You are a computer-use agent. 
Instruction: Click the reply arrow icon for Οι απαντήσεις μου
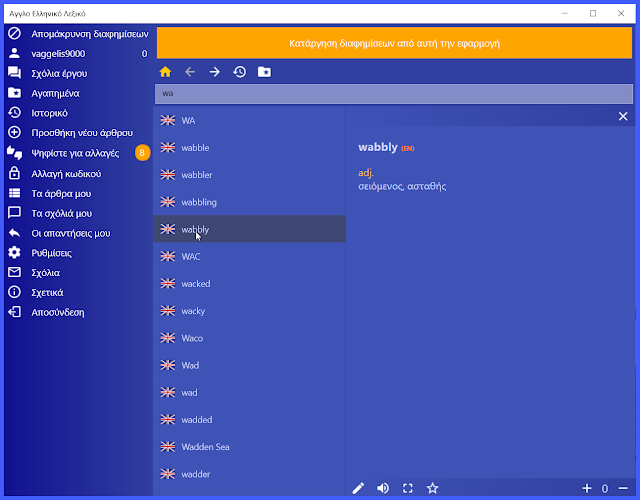14,233
